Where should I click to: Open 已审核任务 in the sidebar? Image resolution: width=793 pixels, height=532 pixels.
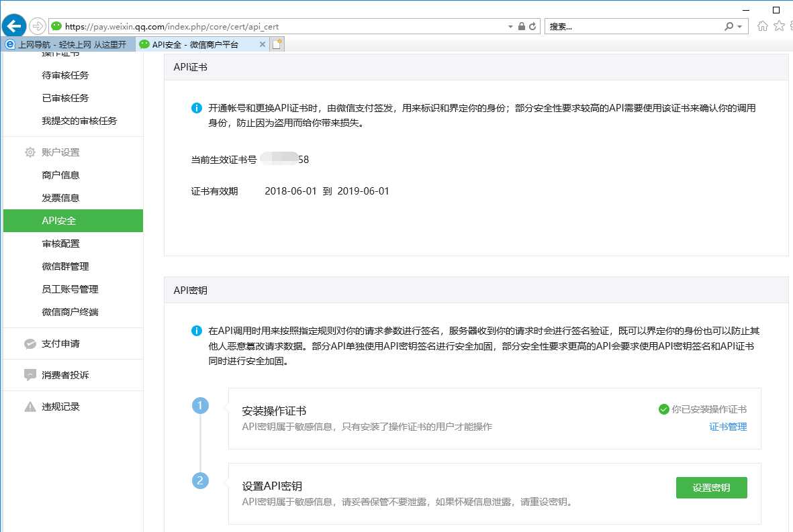point(65,98)
